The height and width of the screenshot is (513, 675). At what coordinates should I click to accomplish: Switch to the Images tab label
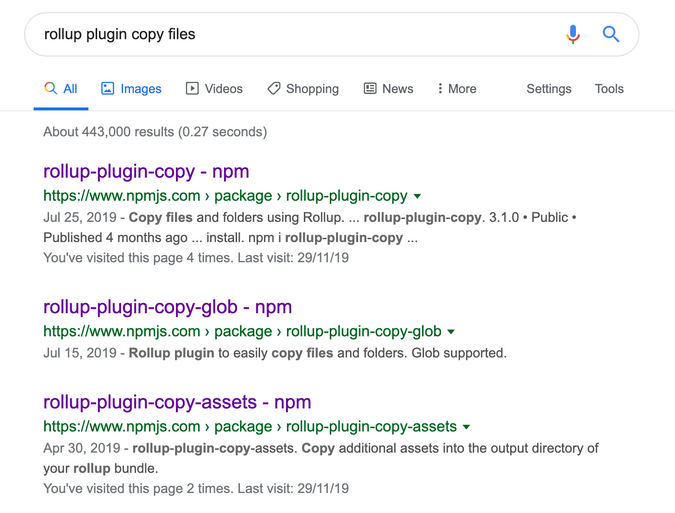pyautogui.click(x=141, y=89)
